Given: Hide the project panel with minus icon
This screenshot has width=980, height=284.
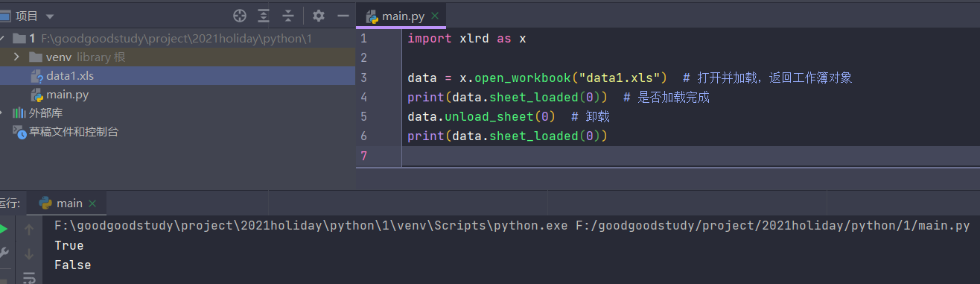Looking at the screenshot, I should [x=343, y=16].
